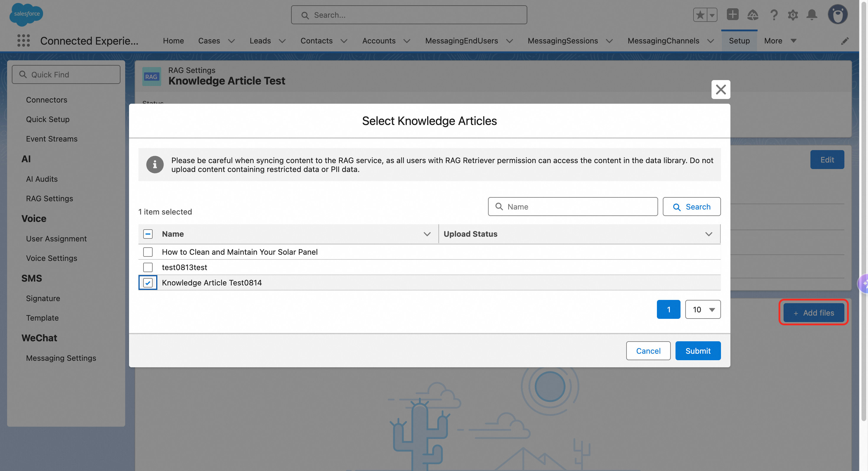Click the magnifier icon in the Name field
868x471 pixels.
499,206
